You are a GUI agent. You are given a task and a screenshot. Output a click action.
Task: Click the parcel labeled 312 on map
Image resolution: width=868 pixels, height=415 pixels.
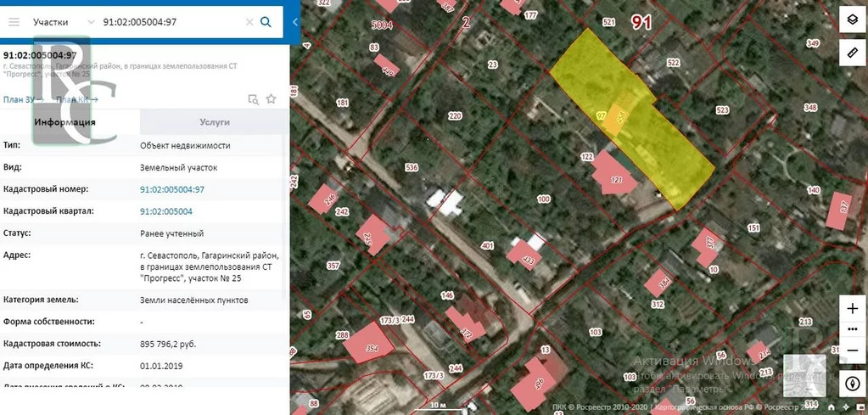pyautogui.click(x=658, y=304)
